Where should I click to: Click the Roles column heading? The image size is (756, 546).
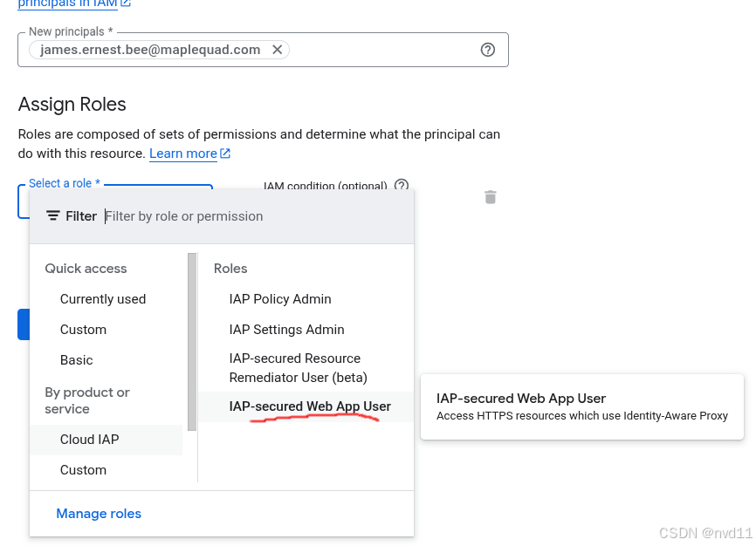[230, 269]
